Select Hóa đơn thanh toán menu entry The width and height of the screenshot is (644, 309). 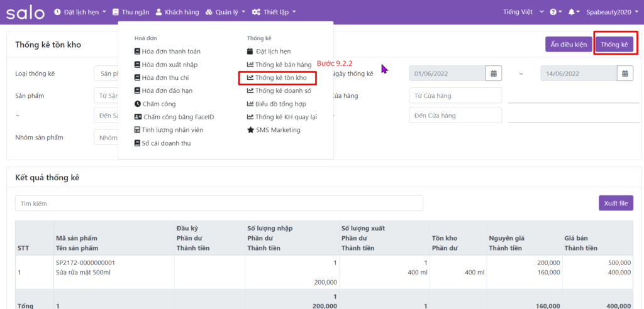(167, 51)
